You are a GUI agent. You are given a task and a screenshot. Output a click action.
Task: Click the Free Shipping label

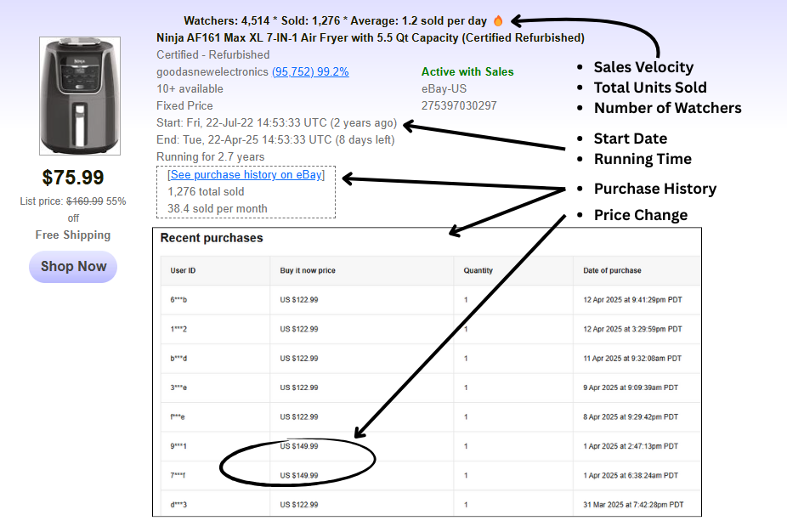click(x=73, y=235)
